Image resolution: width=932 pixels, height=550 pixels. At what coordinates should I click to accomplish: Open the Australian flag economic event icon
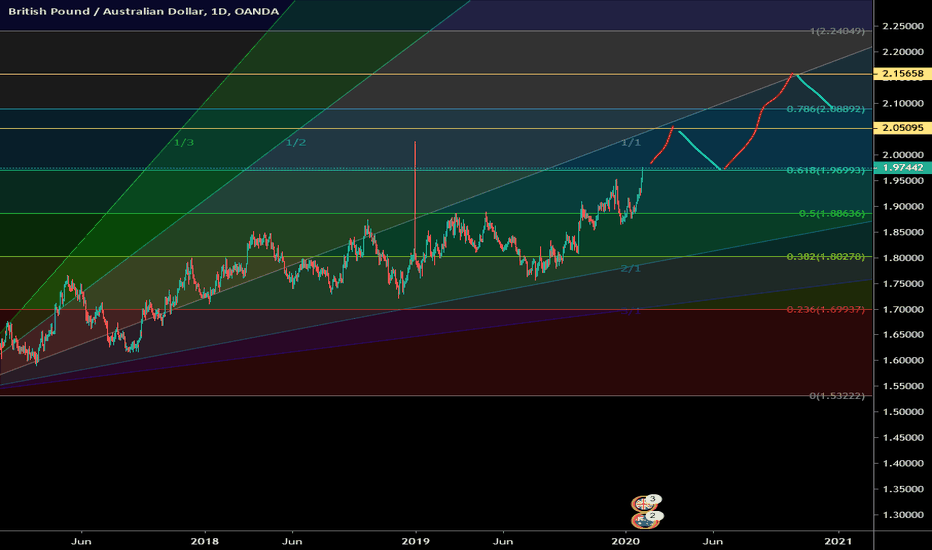(x=644, y=520)
